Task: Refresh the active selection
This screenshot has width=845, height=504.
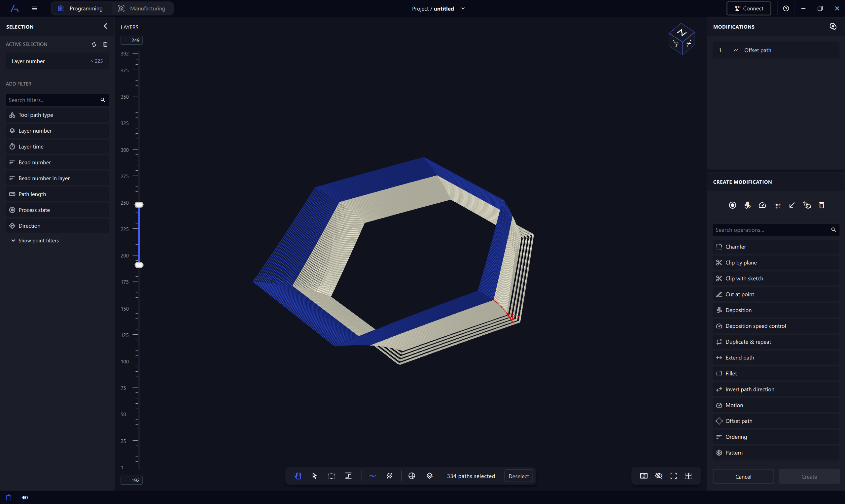Action: click(x=94, y=45)
